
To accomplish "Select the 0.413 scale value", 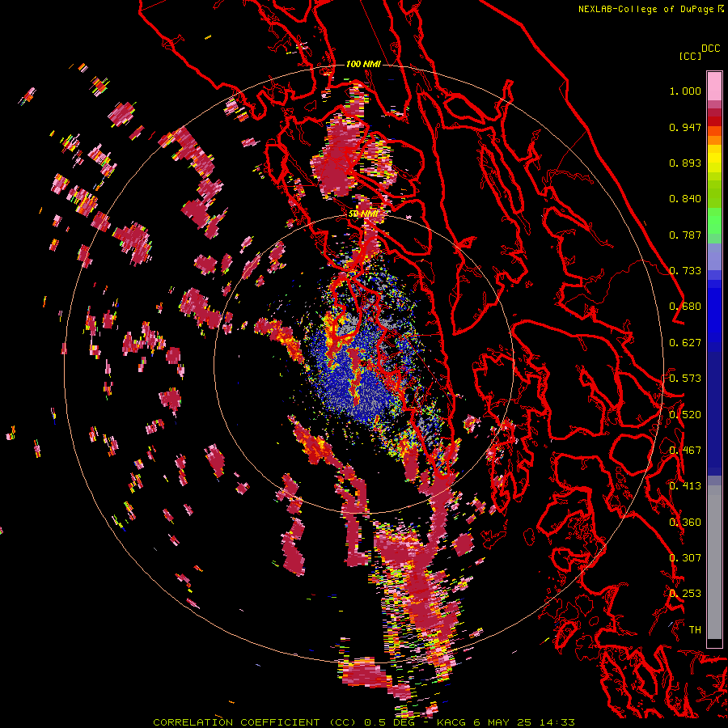I will click(685, 486).
